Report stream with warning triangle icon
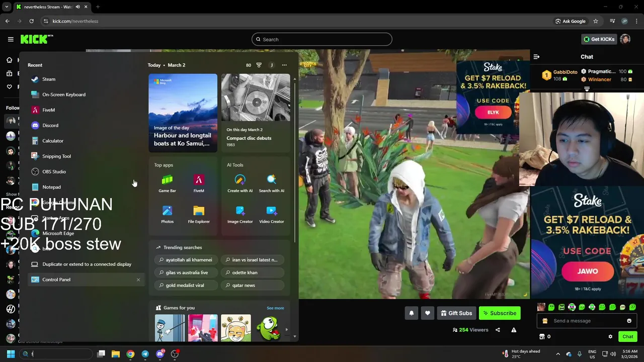Image resolution: width=644 pixels, height=362 pixels. [514, 330]
